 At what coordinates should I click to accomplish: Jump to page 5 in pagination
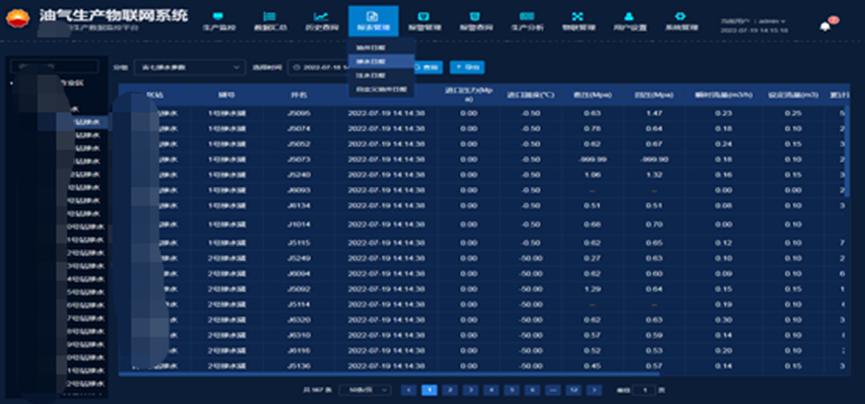(x=511, y=390)
